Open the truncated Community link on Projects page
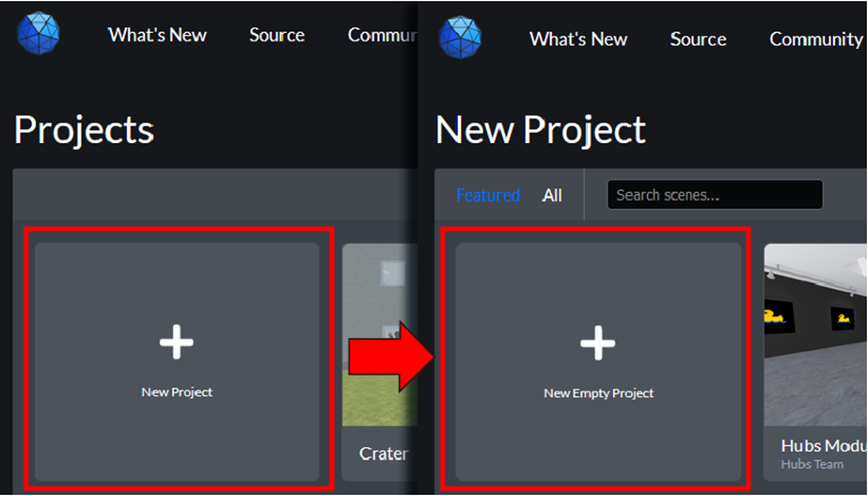Screen dimensions: 868x496 (382, 35)
